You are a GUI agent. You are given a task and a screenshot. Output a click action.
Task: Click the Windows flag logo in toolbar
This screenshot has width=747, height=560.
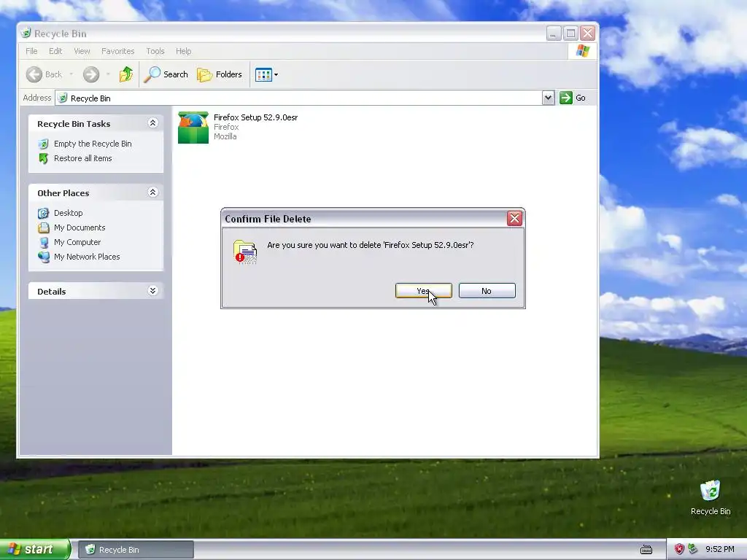point(583,51)
